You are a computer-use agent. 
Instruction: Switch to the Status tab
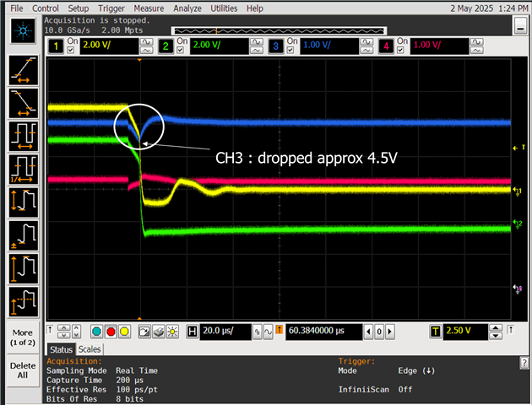pyautogui.click(x=62, y=349)
